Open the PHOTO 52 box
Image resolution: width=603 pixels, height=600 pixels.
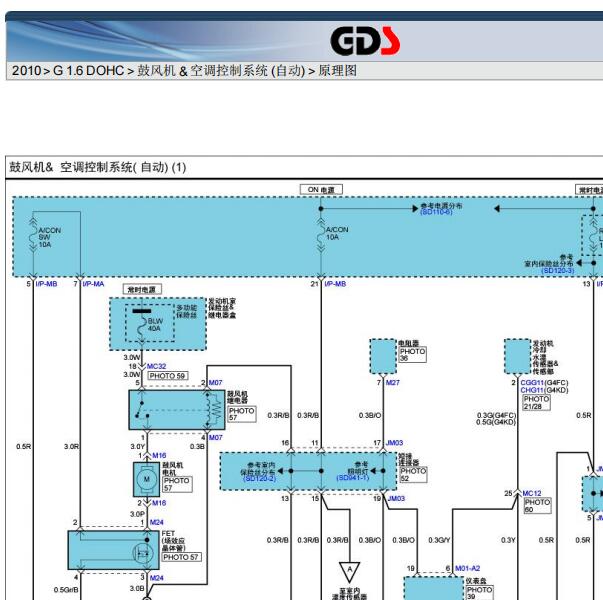413,475
